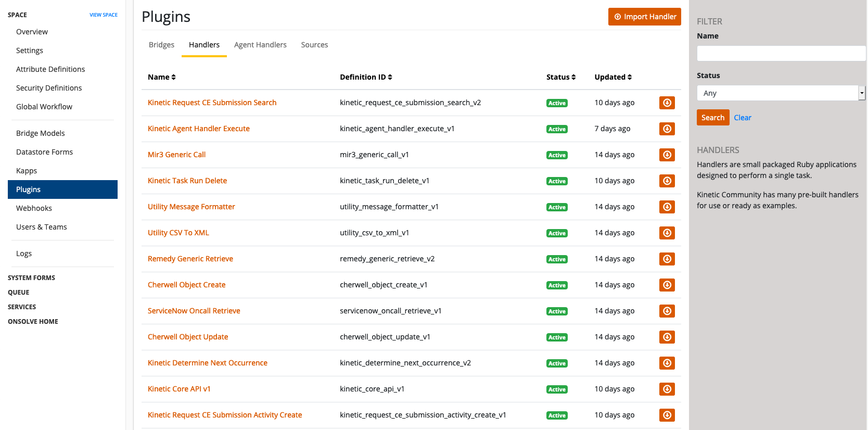This screenshot has width=868, height=430.
Task: Open Kinetic Core API v1 link
Action: [179, 389]
